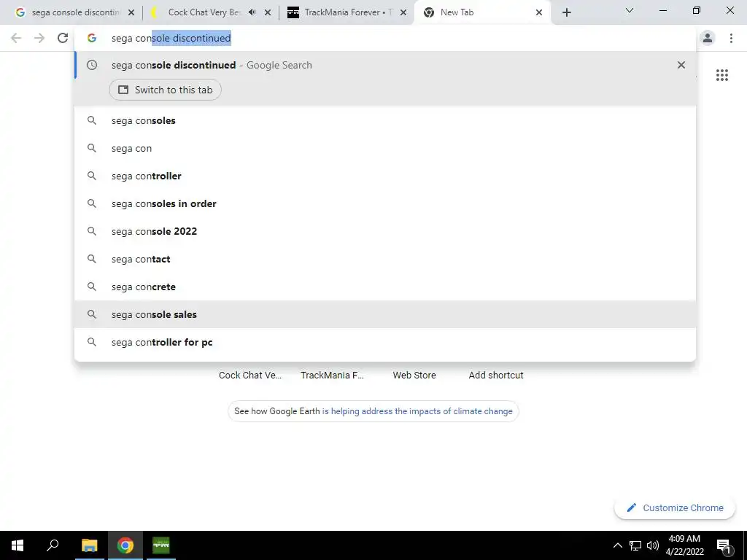
Task: Choose the 'sega controller for pc' suggestion
Action: click(x=385, y=342)
